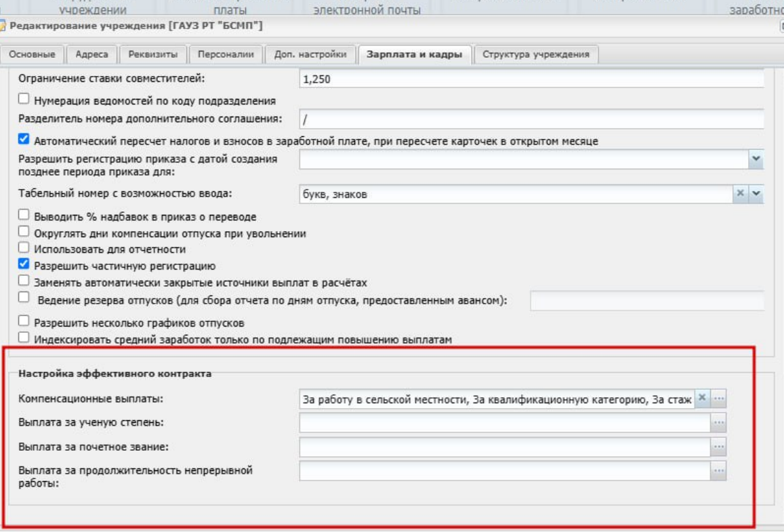Viewport: 784px width, 532px height.
Task: Click the Табельный номер combo field букв, знаков
Action: pos(516,194)
